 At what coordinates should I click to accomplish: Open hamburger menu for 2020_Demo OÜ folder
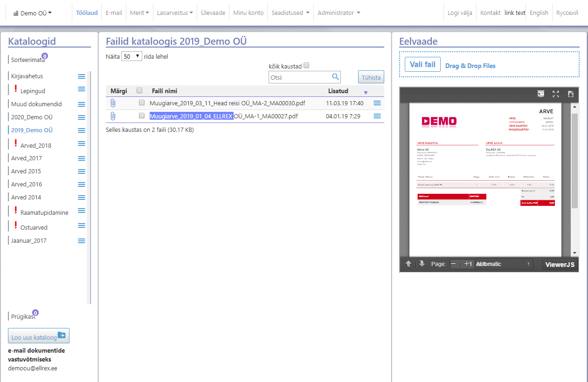(82, 117)
